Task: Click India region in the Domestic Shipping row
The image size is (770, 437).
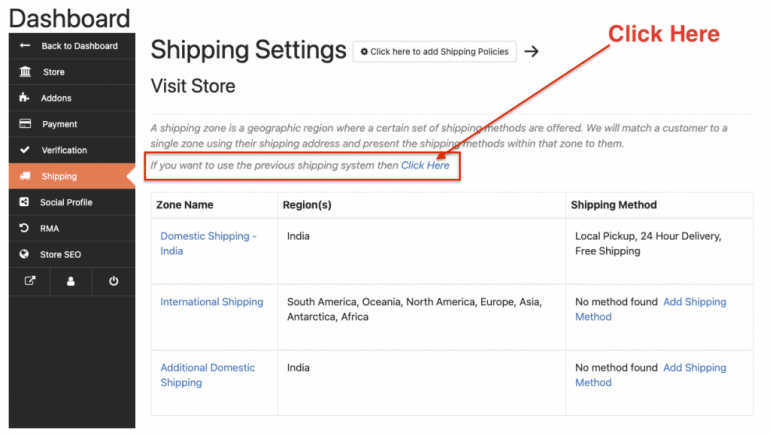Action: [298, 236]
